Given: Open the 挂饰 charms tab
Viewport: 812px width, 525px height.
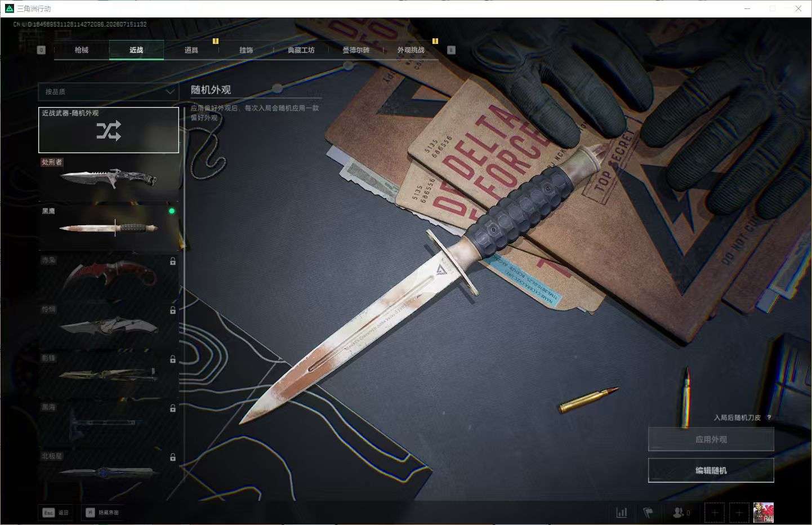Looking at the screenshot, I should point(246,50).
